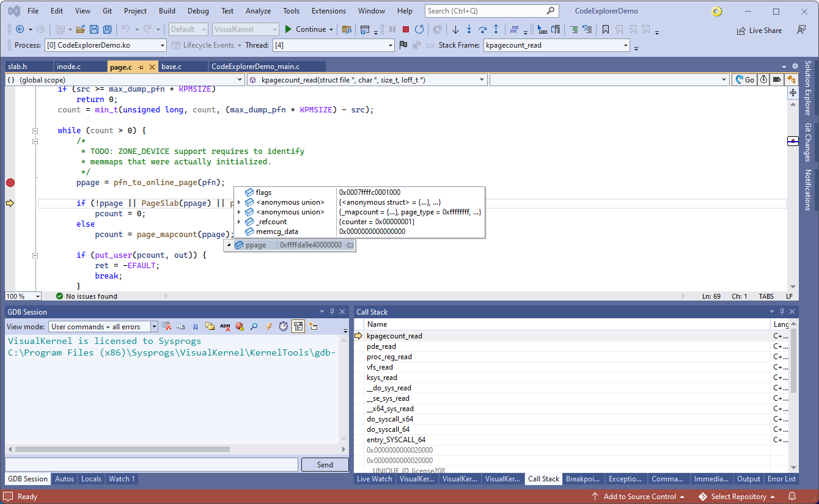The height and width of the screenshot is (504, 819).
Task: Stop debugging with the red square icon
Action: pyautogui.click(x=406, y=29)
